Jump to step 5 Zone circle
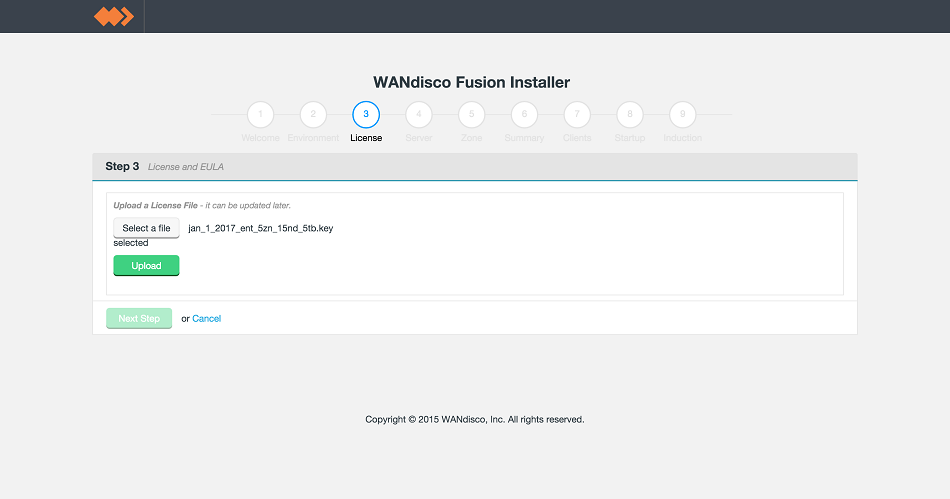 click(471, 114)
